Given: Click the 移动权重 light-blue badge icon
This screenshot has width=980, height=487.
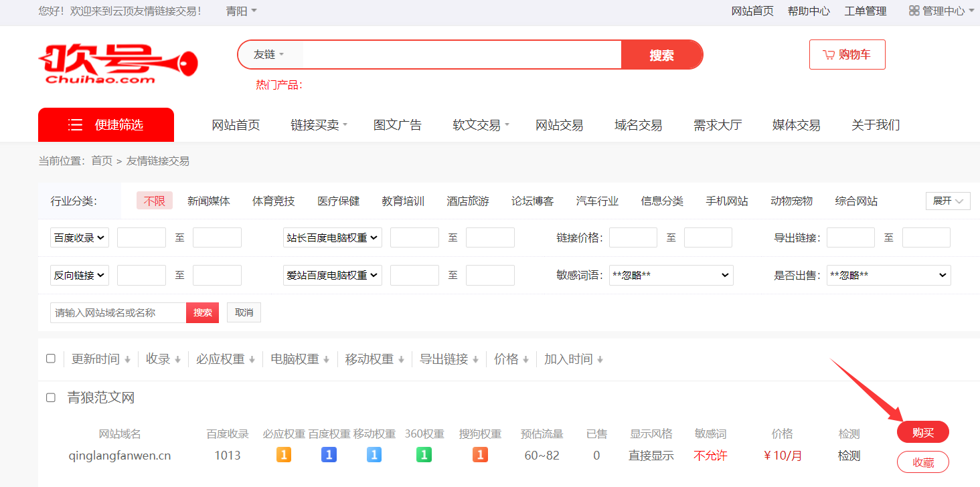Looking at the screenshot, I should (x=374, y=455).
